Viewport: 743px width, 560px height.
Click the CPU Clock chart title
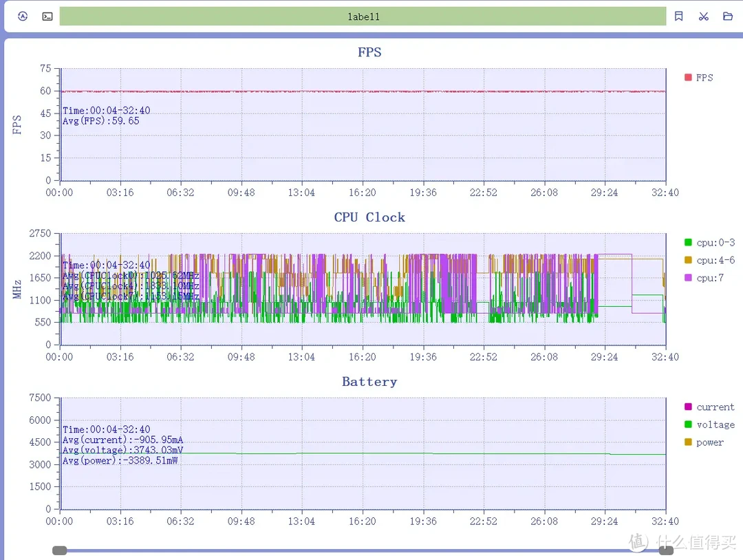coord(369,217)
